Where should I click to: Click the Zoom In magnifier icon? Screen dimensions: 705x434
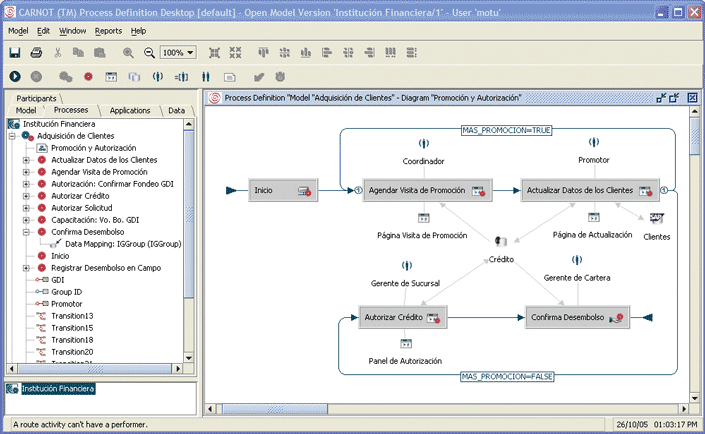pos(128,52)
